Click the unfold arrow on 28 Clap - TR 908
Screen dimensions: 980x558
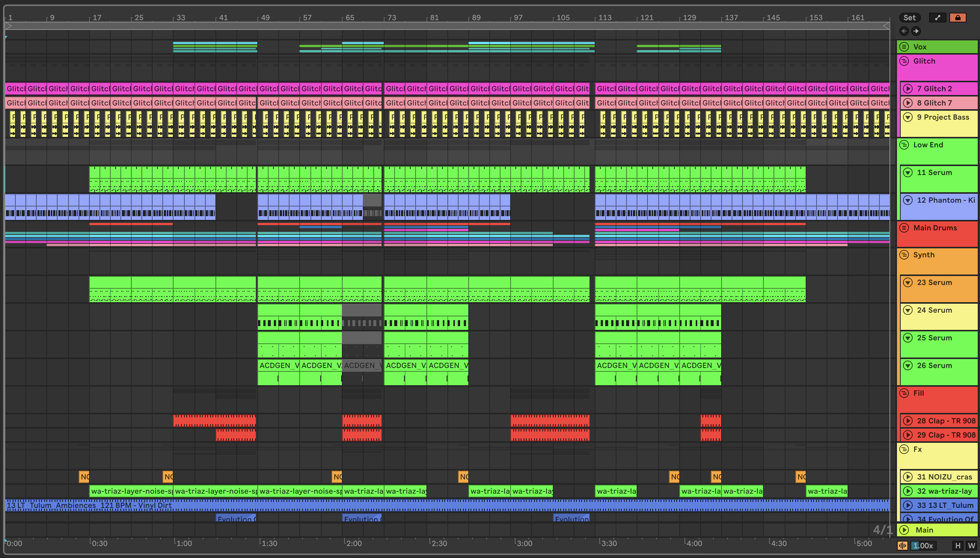pyautogui.click(x=908, y=421)
